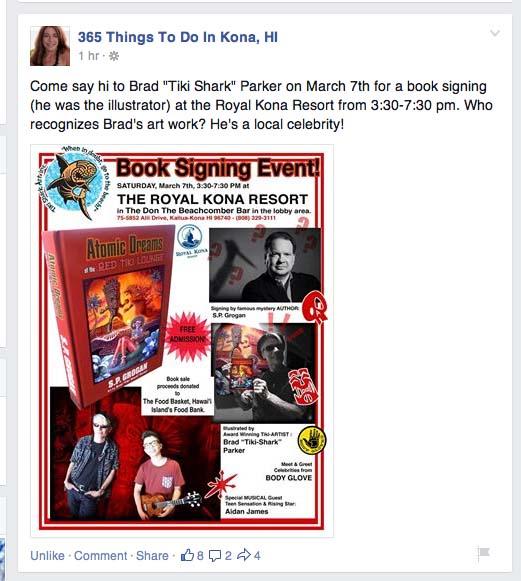Open the page profile picture
Viewport: 521px width, 581px height.
(50, 46)
